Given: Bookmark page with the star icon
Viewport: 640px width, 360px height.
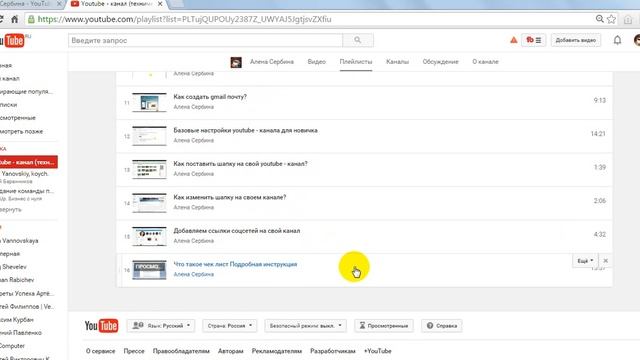Looking at the screenshot, I should pyautogui.click(x=611, y=19).
